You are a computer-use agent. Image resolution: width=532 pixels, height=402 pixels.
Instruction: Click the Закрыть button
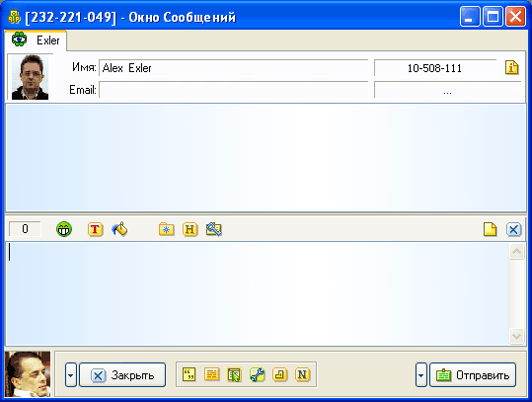(x=122, y=375)
